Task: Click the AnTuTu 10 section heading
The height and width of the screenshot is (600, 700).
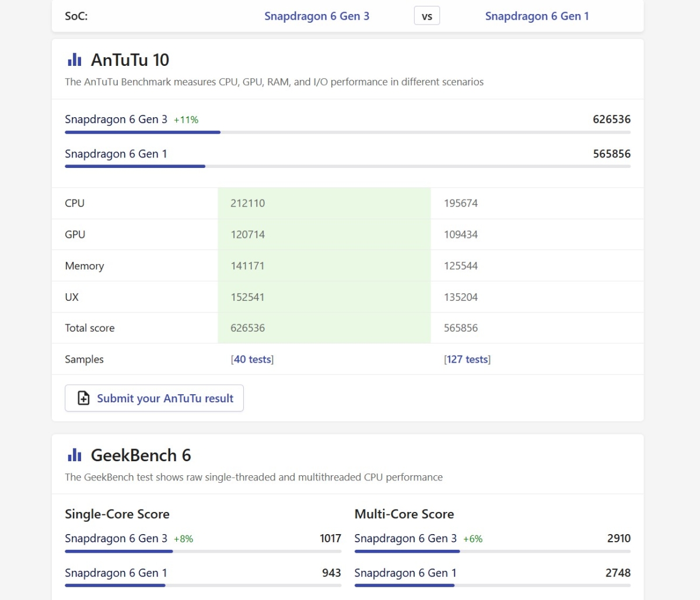Action: tap(130, 60)
